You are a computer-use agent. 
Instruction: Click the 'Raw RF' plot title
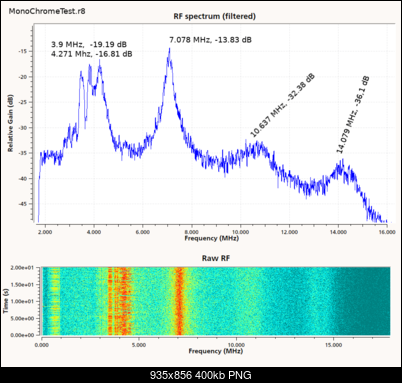(x=216, y=258)
